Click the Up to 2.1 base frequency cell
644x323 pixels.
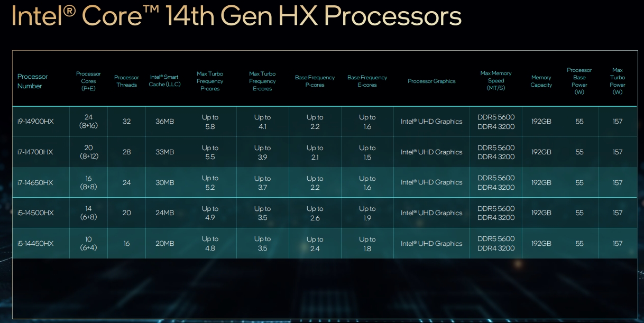pos(315,152)
